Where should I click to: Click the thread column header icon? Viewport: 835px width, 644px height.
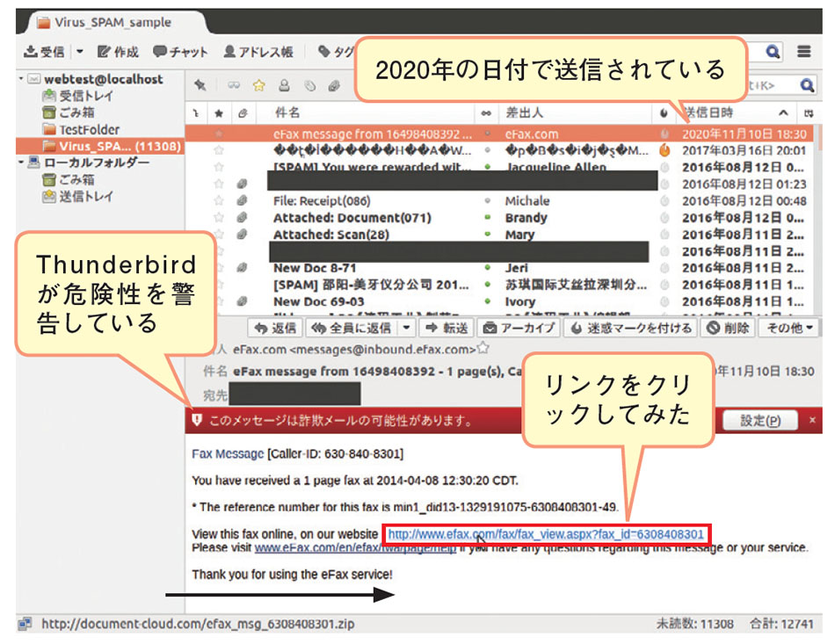click(195, 112)
